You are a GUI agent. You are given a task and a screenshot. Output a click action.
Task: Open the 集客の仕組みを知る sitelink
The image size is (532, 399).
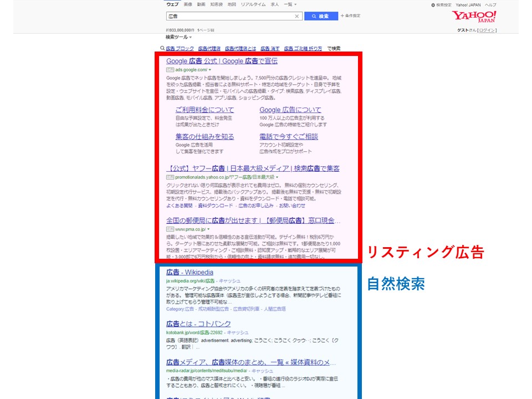[x=204, y=137]
